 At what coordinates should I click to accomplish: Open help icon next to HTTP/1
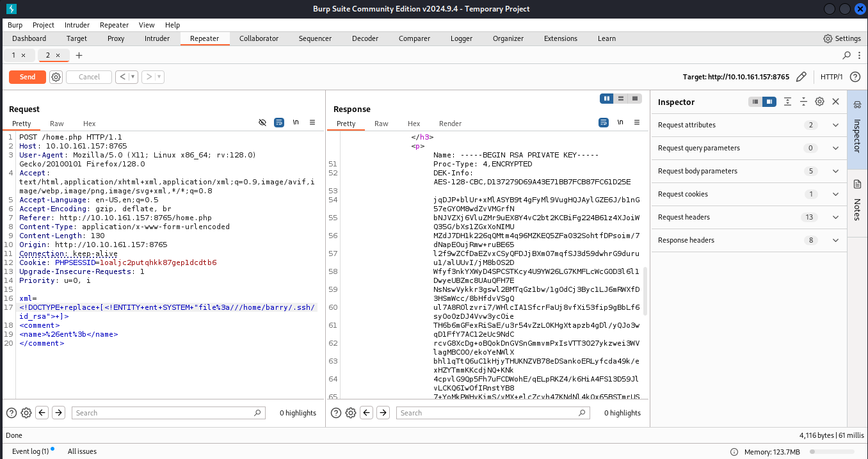855,77
